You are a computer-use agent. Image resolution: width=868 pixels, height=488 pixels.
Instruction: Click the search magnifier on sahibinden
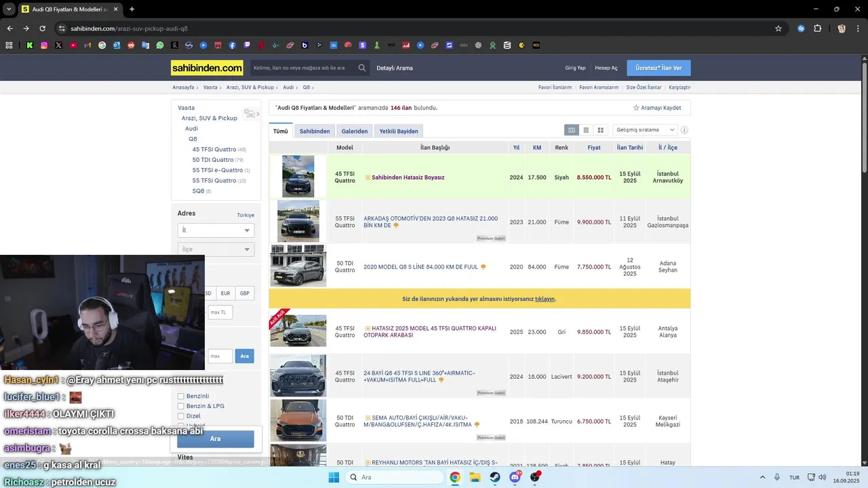(x=362, y=68)
